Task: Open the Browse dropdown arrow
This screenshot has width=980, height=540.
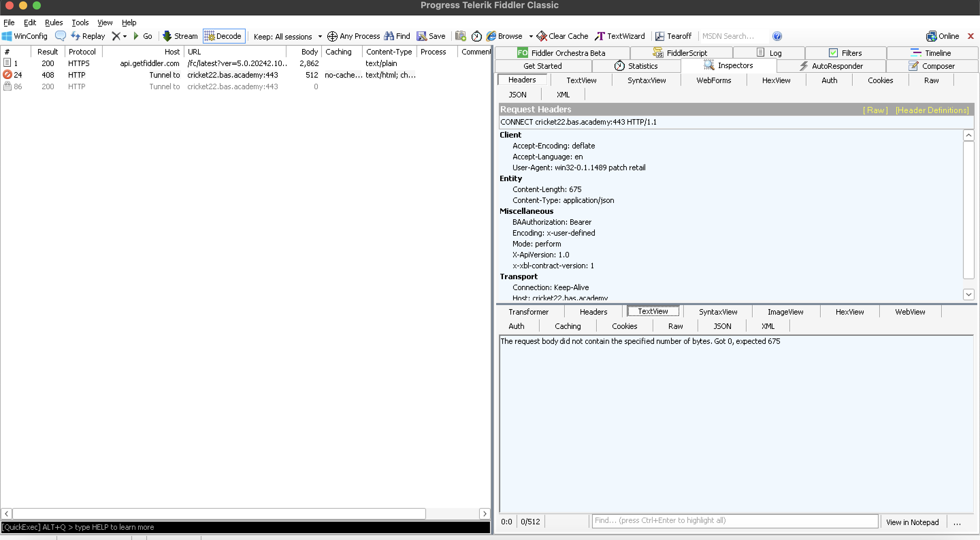Action: click(x=531, y=36)
